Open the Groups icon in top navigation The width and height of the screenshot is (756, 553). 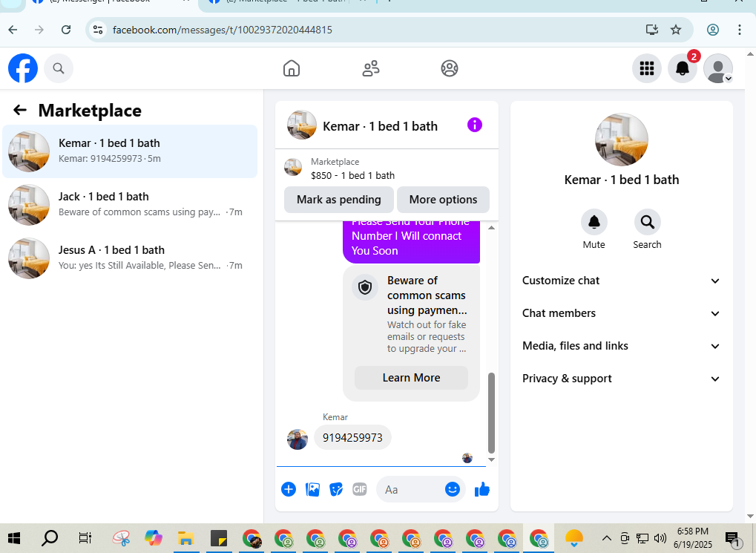tap(450, 68)
